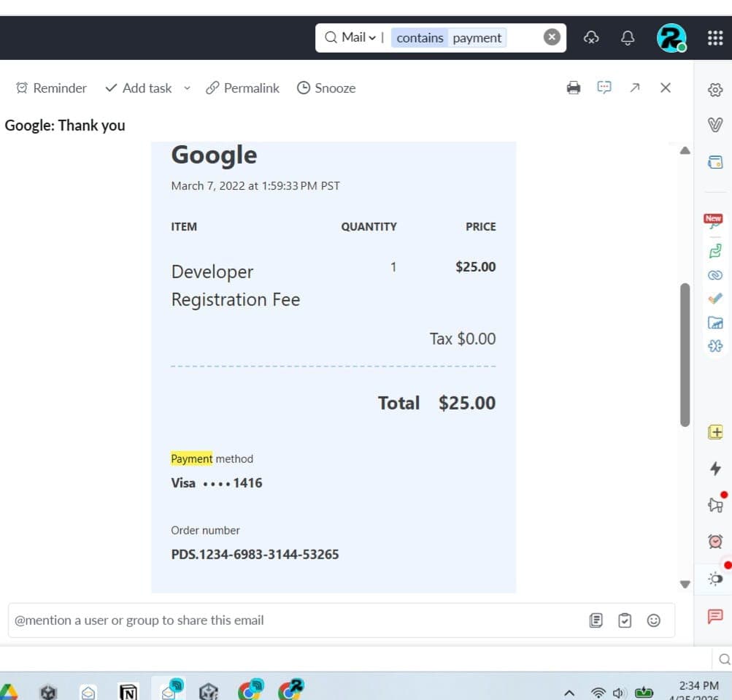Screen dimensions: 732x700
Task: Open the red chat message icon
Action: coord(715,616)
